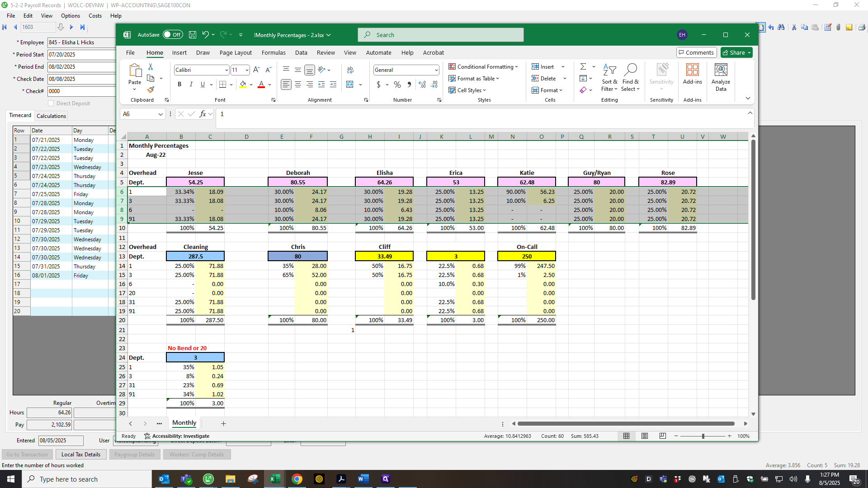Click the Align Right icon
The image size is (868, 488).
point(310,84)
